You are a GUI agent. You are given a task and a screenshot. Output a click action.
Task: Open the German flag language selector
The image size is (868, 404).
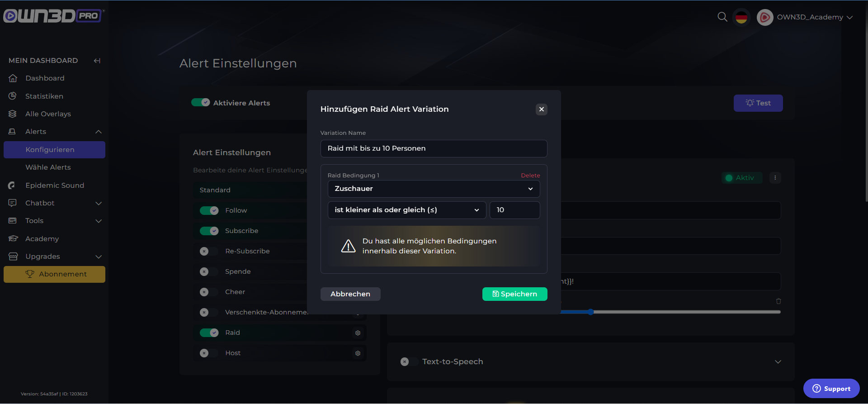click(741, 18)
